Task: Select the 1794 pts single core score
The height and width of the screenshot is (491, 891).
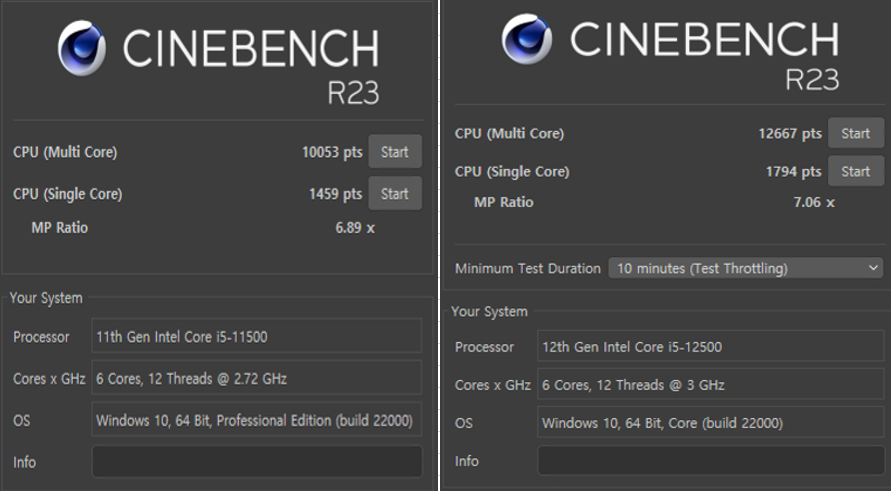Action: pos(793,172)
